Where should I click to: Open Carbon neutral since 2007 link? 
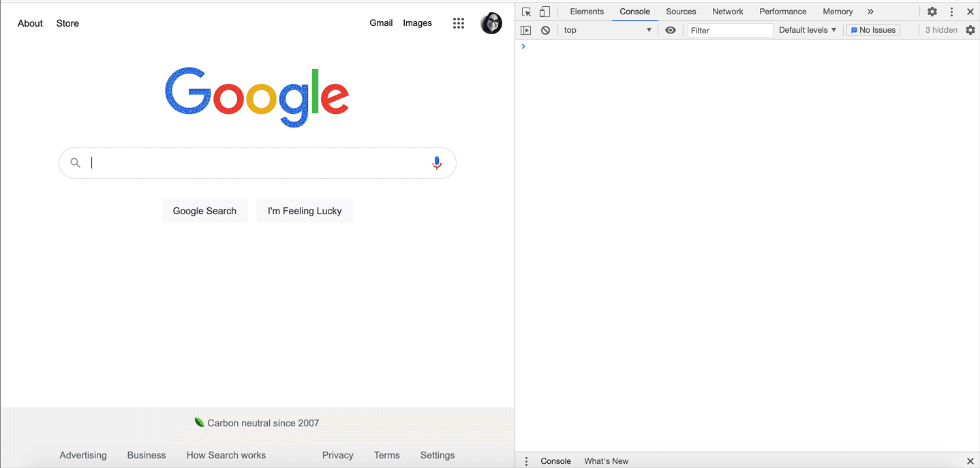click(x=263, y=423)
